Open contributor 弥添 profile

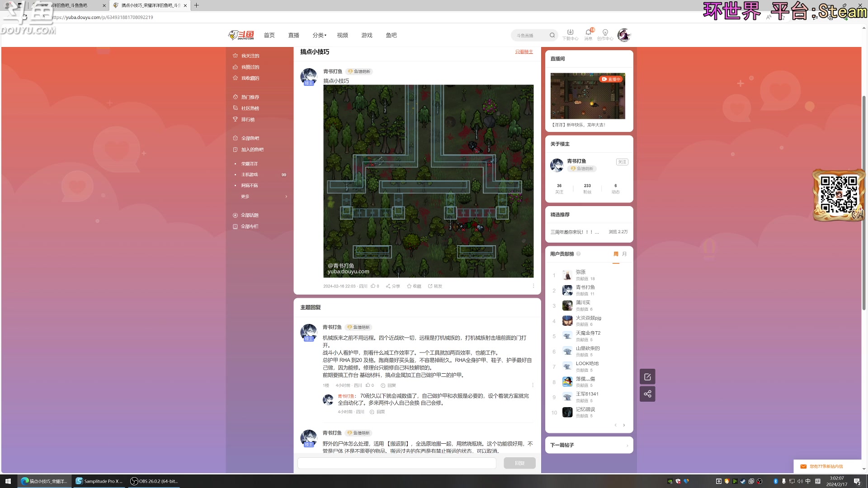pos(580,272)
